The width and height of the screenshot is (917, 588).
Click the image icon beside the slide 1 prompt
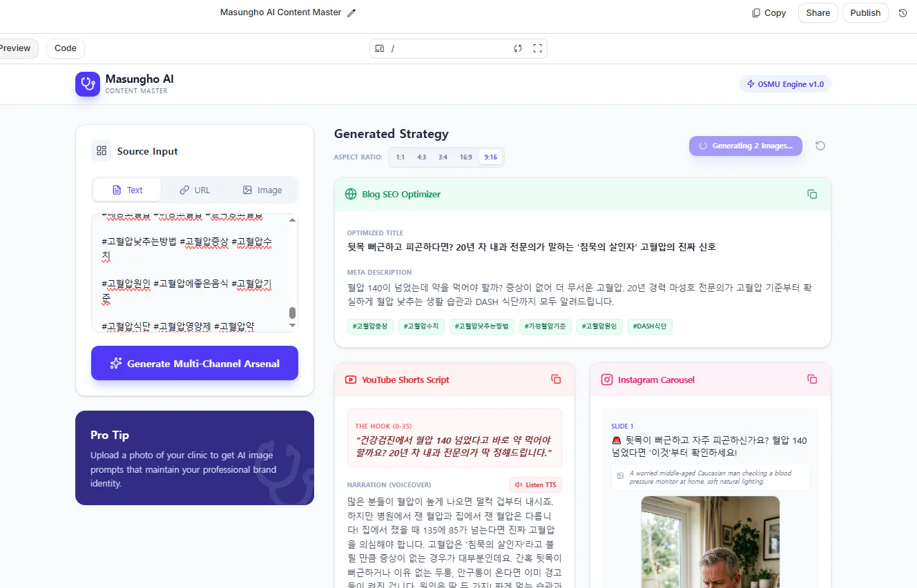620,476
